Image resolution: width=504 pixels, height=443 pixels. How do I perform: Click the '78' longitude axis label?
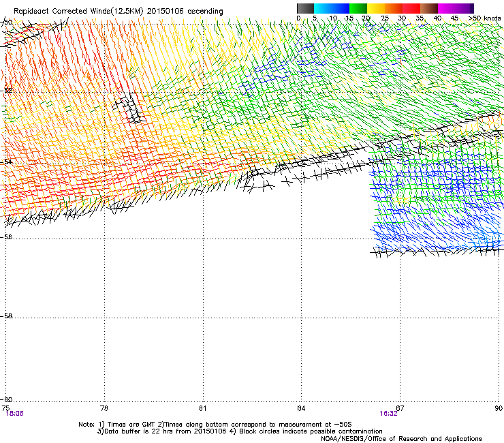[104, 408]
